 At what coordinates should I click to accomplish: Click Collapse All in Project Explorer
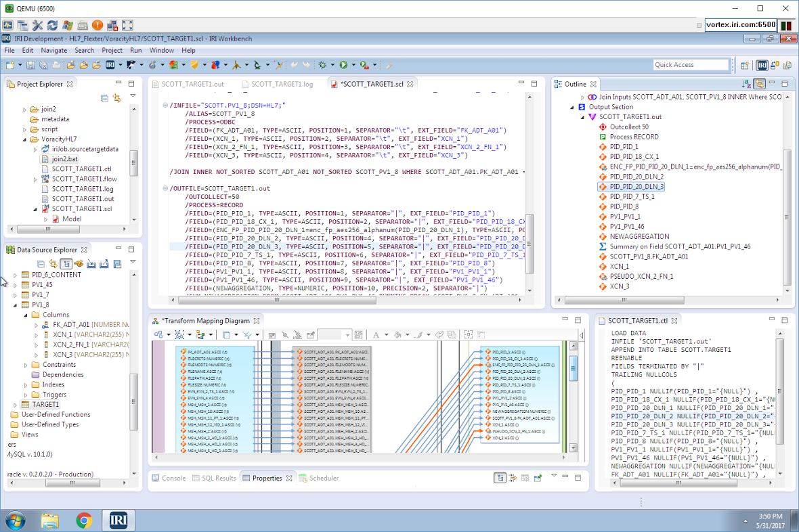tap(104, 98)
